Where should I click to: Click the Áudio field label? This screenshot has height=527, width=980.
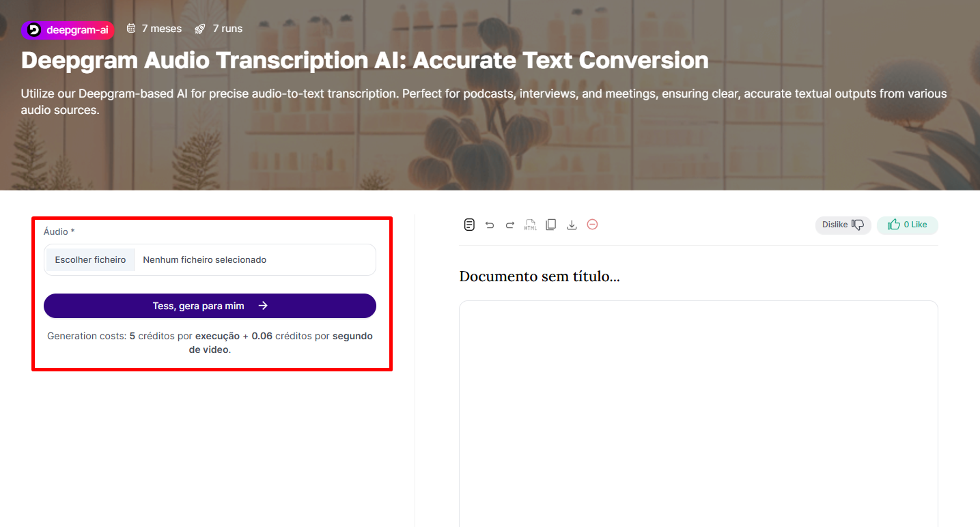(x=59, y=232)
